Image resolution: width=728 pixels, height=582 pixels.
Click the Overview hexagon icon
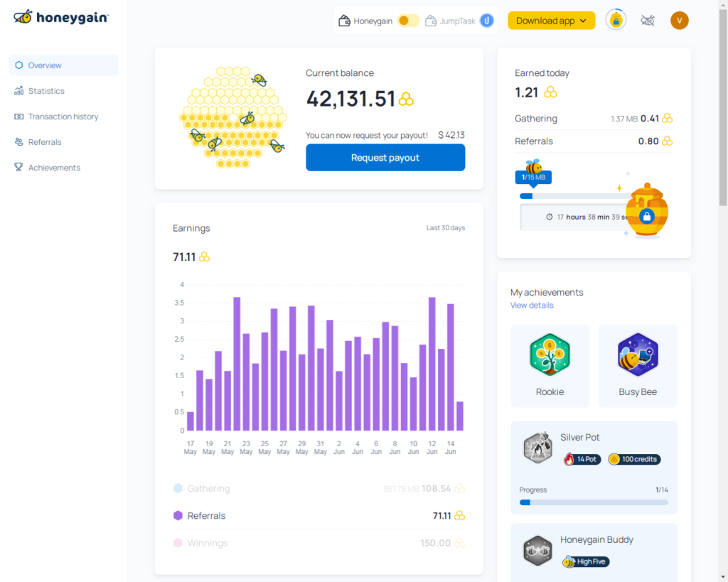click(18, 65)
